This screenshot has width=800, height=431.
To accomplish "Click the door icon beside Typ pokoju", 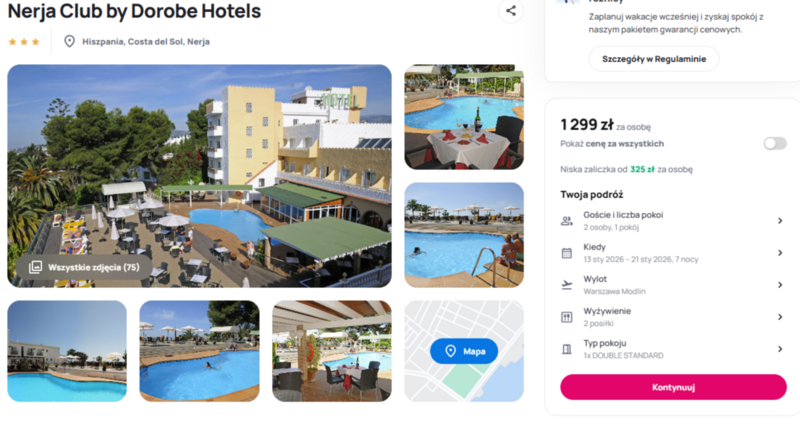I will 567,349.
